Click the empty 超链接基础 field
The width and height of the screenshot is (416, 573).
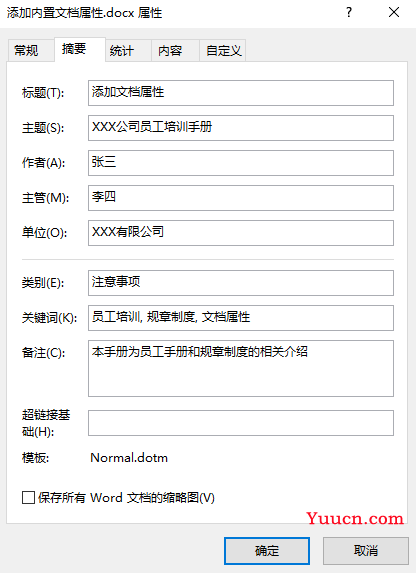tap(241, 423)
